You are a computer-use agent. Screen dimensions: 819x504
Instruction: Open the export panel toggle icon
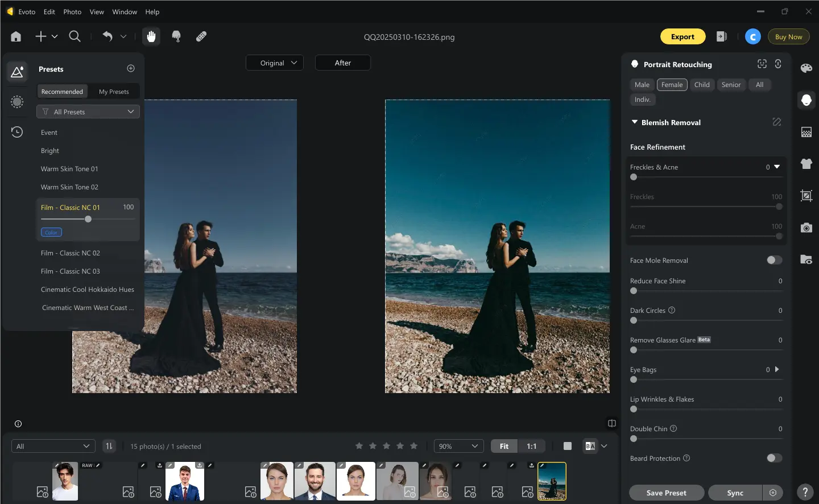tap(722, 36)
